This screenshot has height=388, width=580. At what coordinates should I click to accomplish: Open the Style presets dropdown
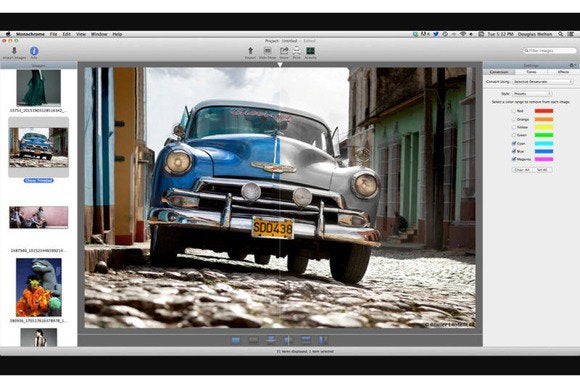[532, 94]
